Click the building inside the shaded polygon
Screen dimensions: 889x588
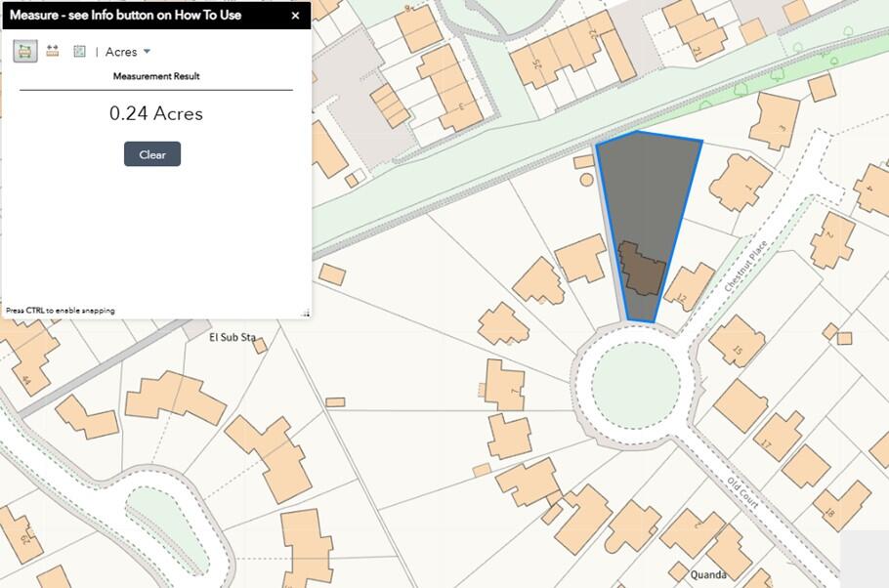[642, 269]
